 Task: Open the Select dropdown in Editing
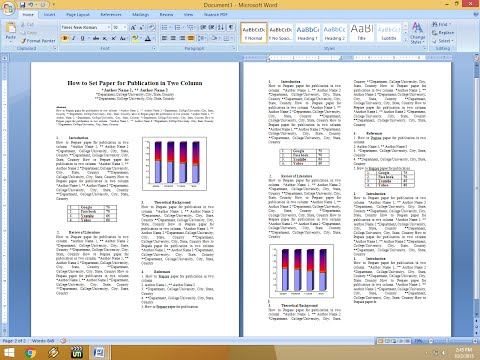coord(443,41)
